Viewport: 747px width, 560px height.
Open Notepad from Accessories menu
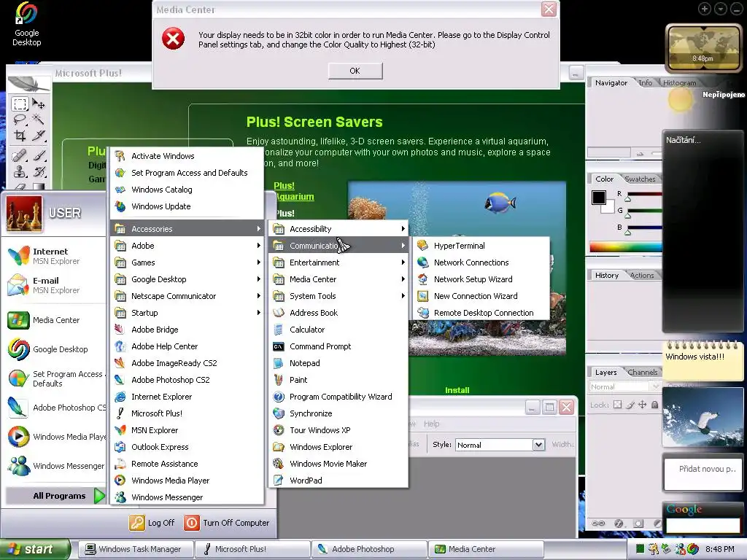pyautogui.click(x=338, y=363)
